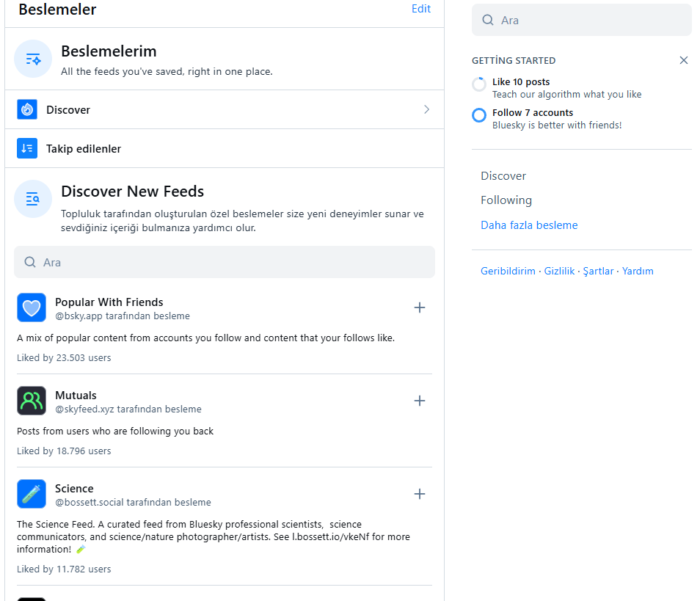700x601 pixels.
Task: Open the Daha fazla besleme link
Action: 529,225
